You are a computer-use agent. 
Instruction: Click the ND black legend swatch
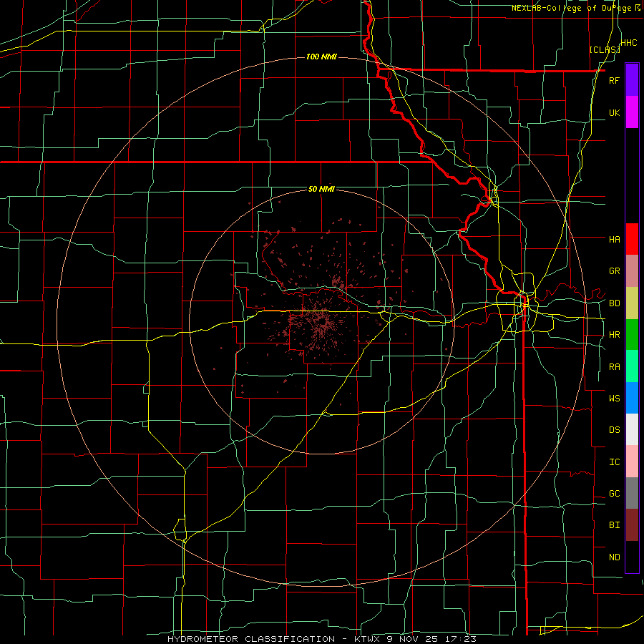point(632,557)
